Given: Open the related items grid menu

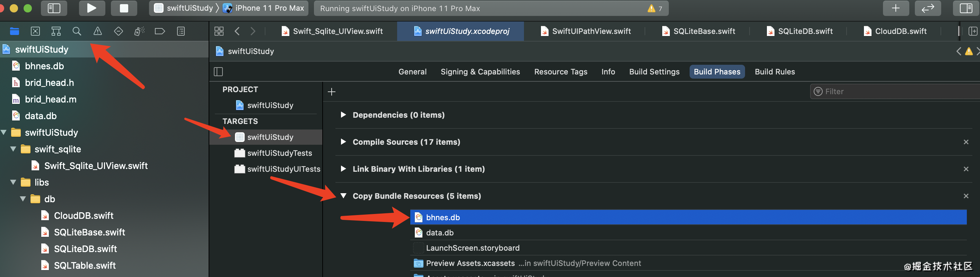Looking at the screenshot, I should pyautogui.click(x=219, y=31).
